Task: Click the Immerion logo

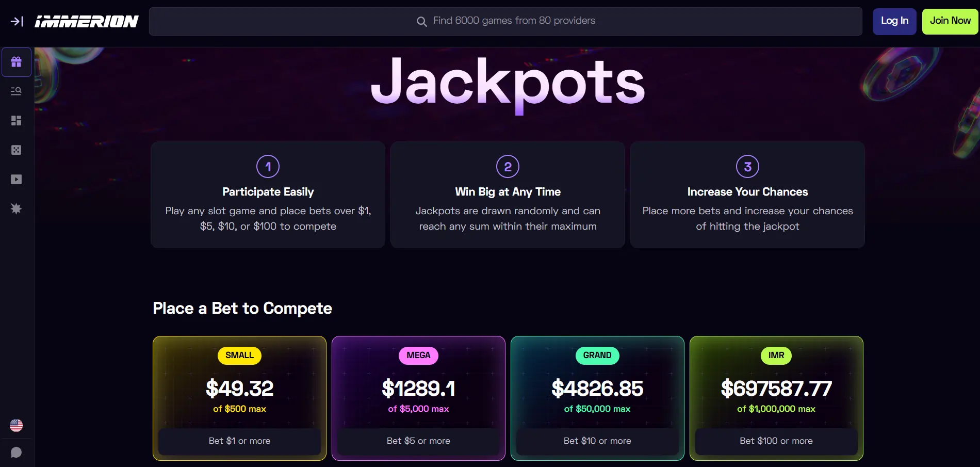Action: pyautogui.click(x=87, y=21)
